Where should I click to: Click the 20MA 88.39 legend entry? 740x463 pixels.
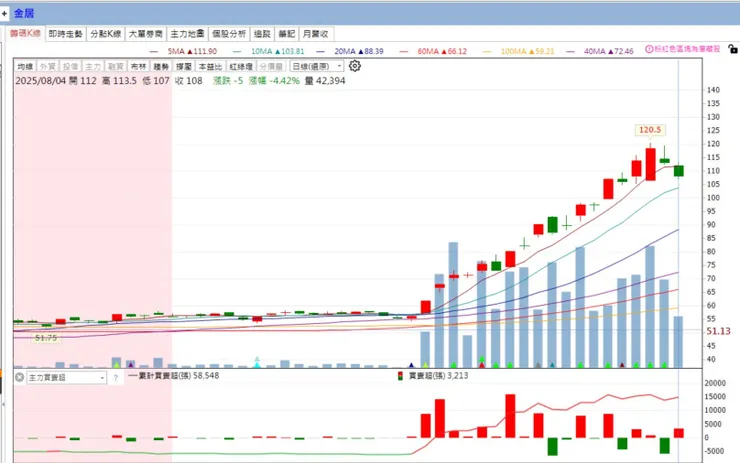pyautogui.click(x=350, y=51)
